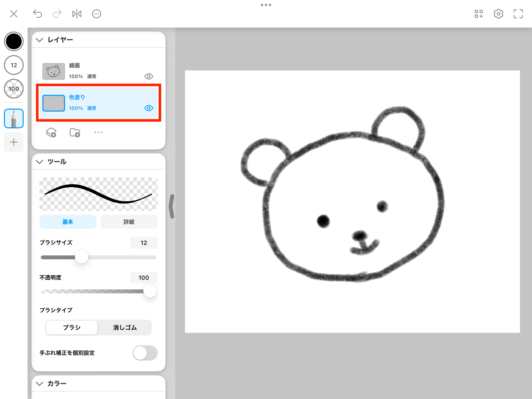
Task: Open the panel layout grid icon
Action: (x=479, y=14)
